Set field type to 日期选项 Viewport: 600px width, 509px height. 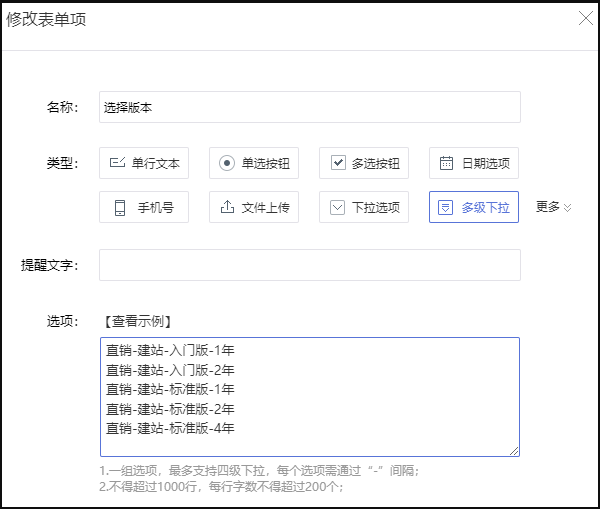(474, 163)
